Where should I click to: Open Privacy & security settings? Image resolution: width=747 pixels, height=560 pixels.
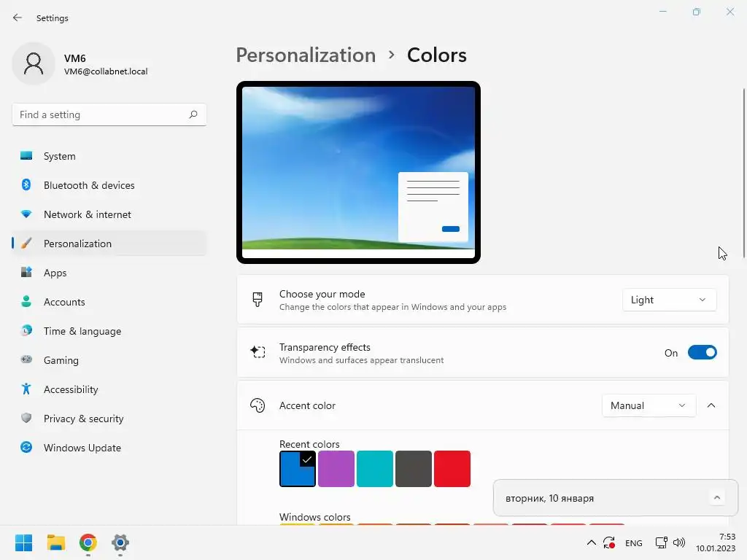coord(109,419)
